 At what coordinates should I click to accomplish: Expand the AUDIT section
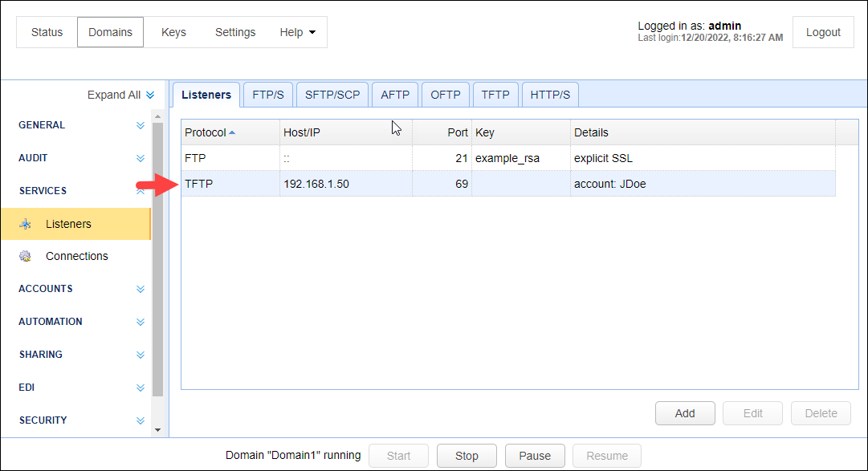pos(141,159)
